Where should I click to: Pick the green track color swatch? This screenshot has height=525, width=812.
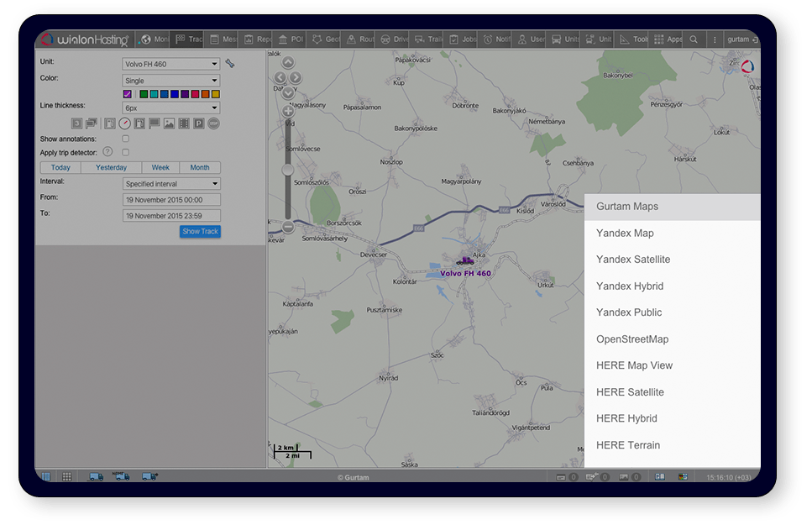pos(144,94)
